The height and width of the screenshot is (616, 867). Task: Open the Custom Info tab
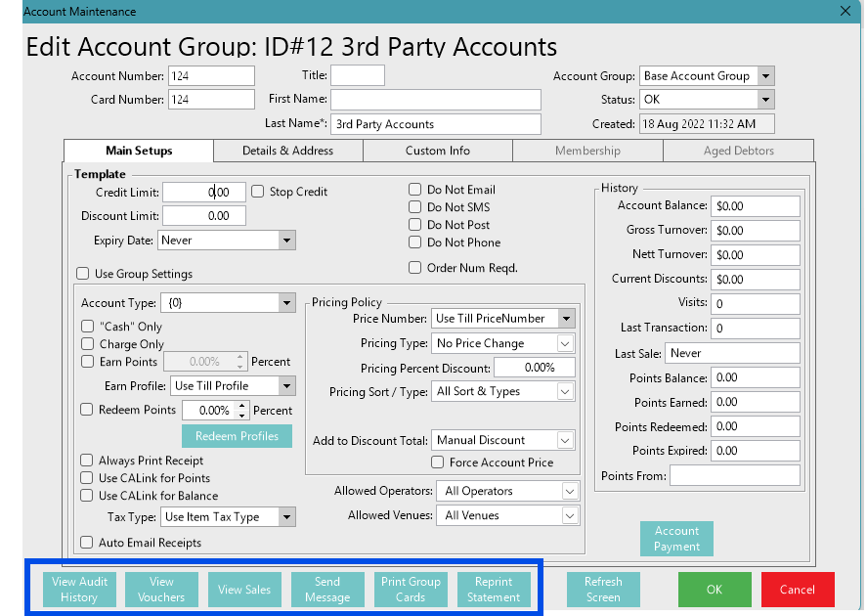(x=438, y=151)
